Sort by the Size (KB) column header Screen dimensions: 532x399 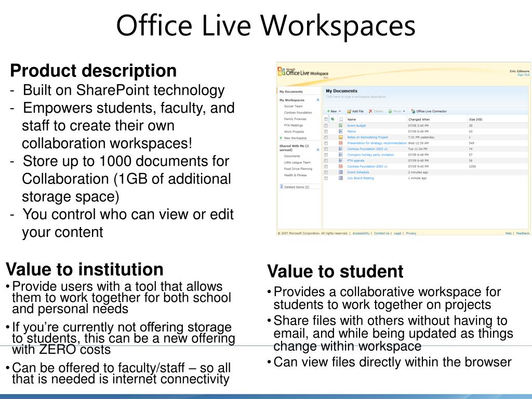coord(475,119)
